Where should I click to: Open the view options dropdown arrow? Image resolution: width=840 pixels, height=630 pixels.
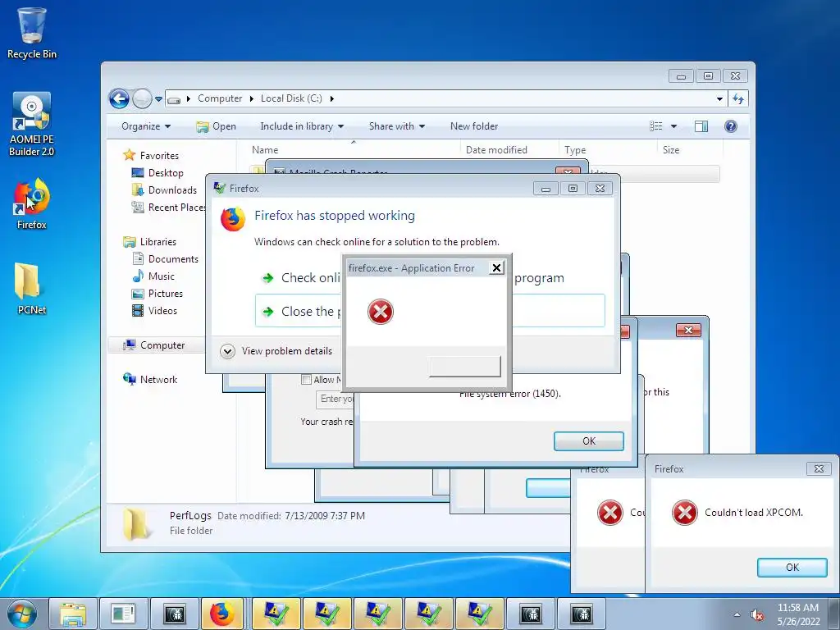tap(674, 126)
